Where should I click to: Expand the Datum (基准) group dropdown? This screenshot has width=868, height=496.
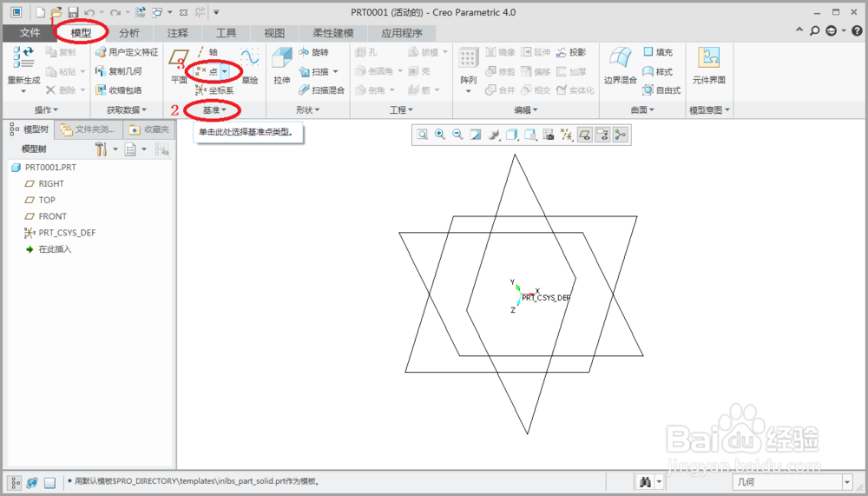pos(214,110)
